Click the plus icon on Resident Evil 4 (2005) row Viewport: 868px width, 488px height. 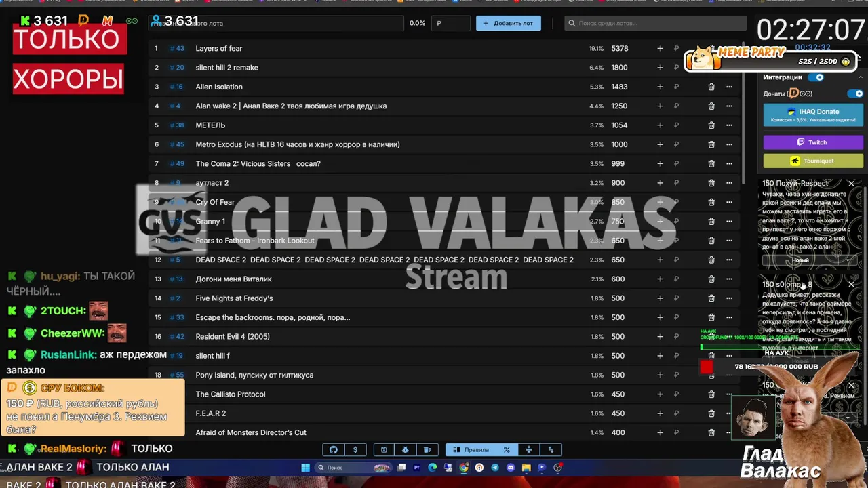[x=660, y=337]
